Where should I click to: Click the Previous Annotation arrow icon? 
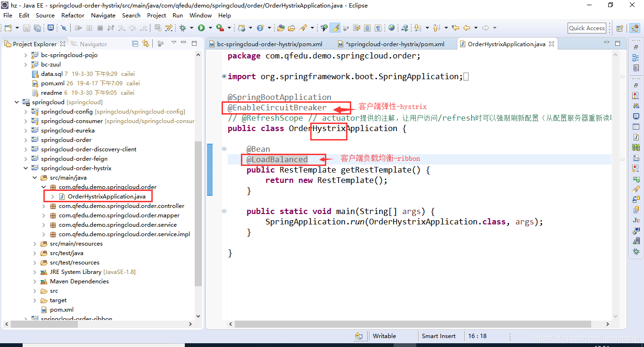[x=436, y=28]
